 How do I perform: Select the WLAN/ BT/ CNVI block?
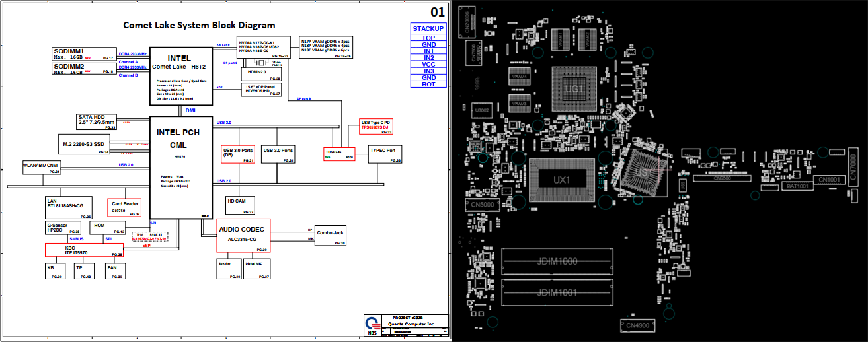point(42,168)
